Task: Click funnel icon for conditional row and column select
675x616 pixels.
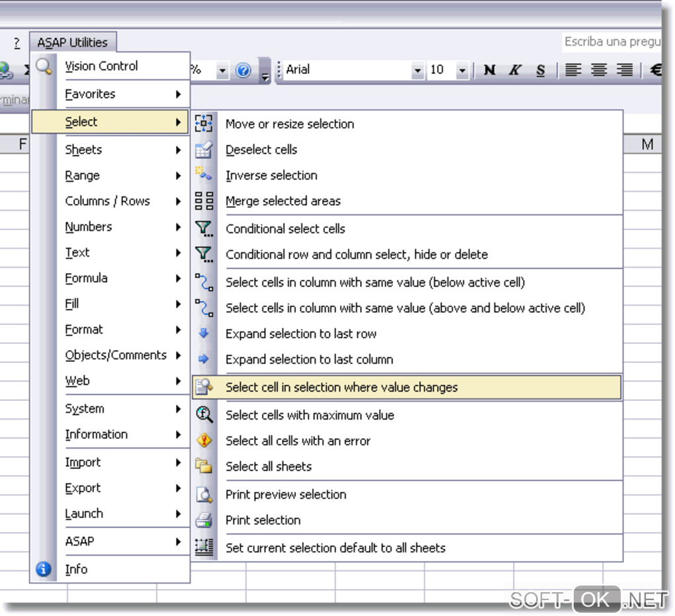Action: pos(204,255)
